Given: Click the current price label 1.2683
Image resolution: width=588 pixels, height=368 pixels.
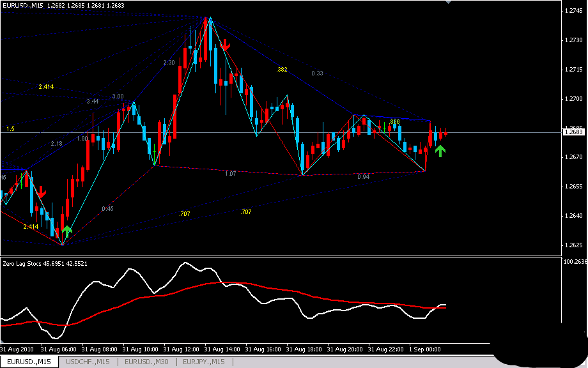Looking at the screenshot, I should [x=573, y=132].
